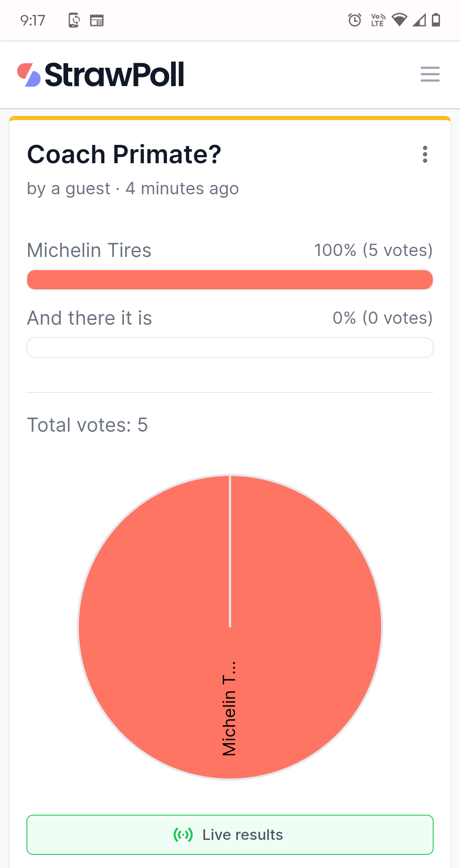Open the poll's three-dot options menu
The width and height of the screenshot is (460, 868).
pos(425,154)
